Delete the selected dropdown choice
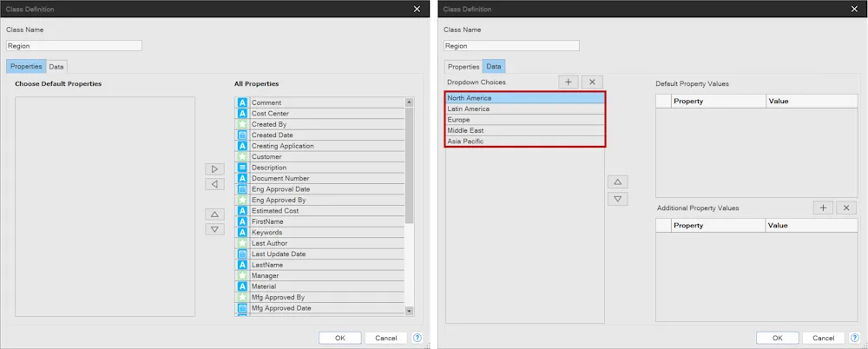 (592, 82)
